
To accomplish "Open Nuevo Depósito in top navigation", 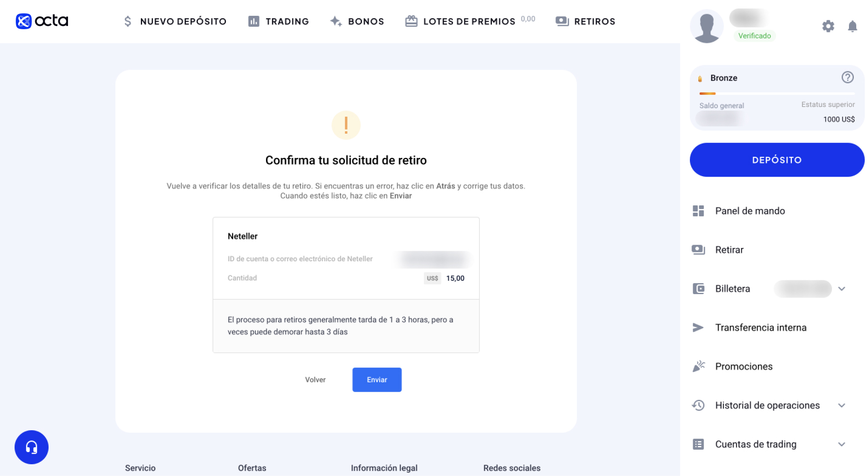I will point(175,21).
